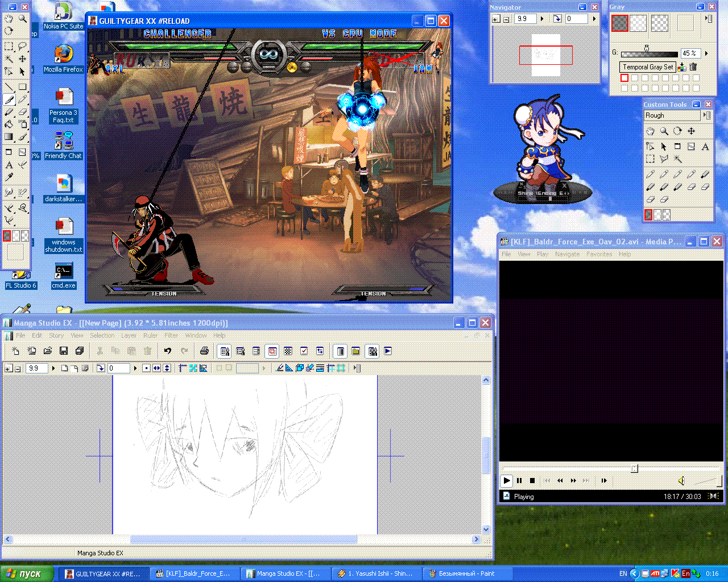728x582 pixels.
Task: Pick the Eraser tool in left palette
Action: point(23,111)
